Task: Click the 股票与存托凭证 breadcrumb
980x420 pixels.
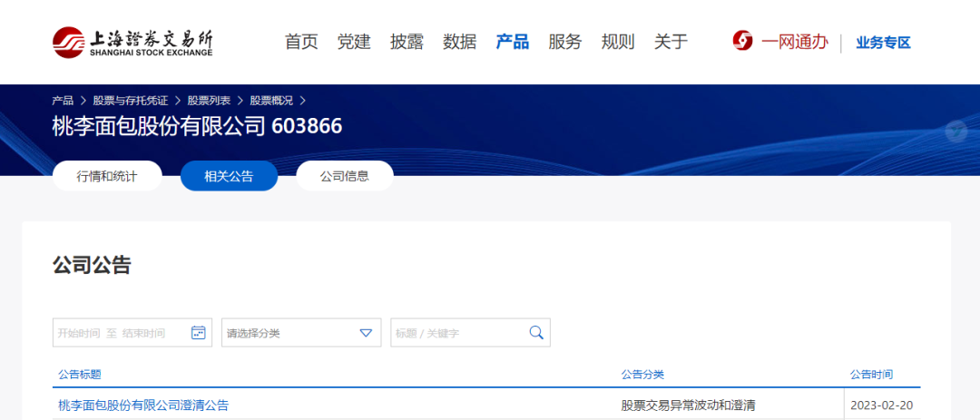Action: tap(131, 100)
